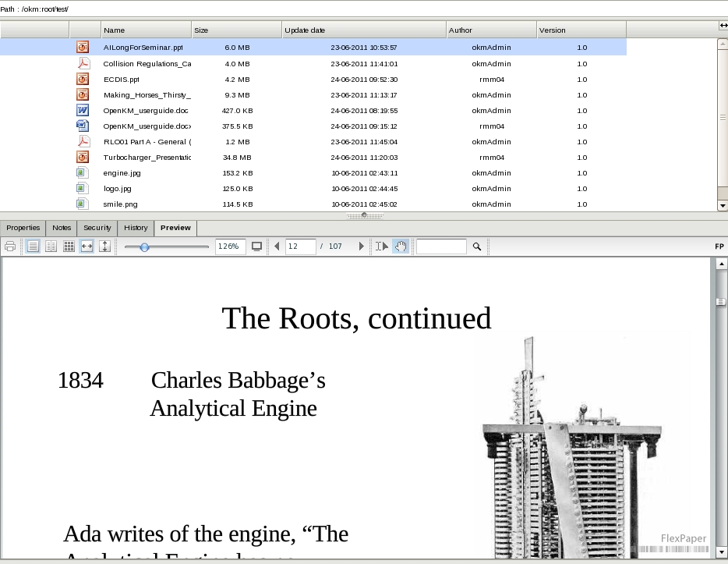The height and width of the screenshot is (564, 728).
Task: Click the PowerPoint icon beside ECDIS.ppt
Action: 82,79
